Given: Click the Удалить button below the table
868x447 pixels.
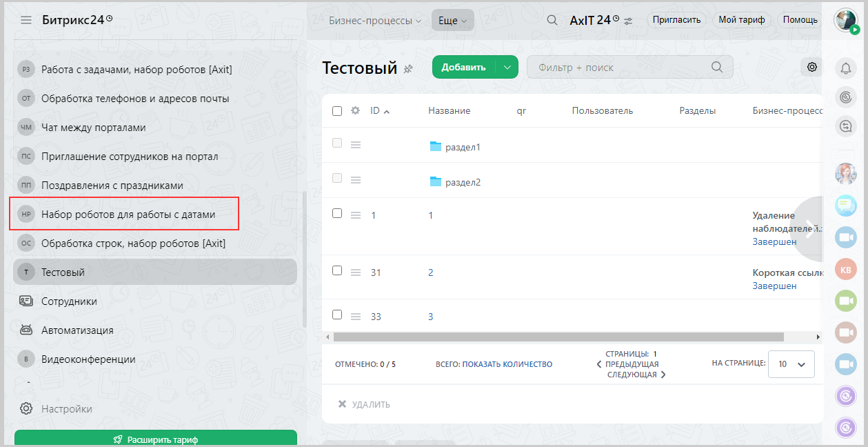Looking at the screenshot, I should point(364,404).
